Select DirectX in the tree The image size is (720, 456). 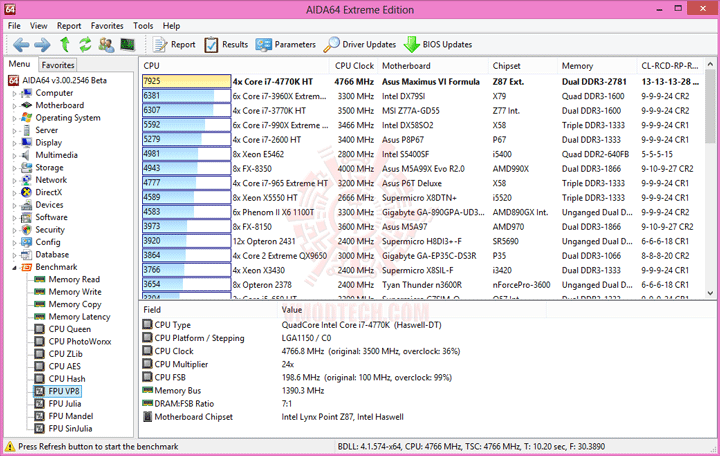pos(48,192)
